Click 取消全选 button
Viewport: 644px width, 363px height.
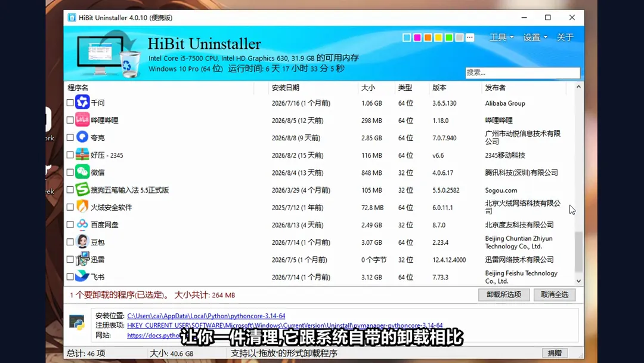coord(555,295)
